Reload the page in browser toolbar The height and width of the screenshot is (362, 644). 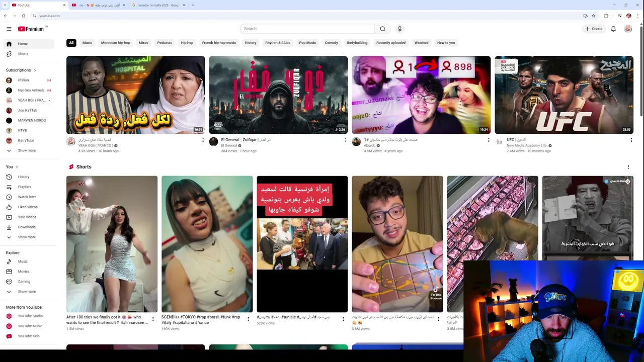coord(24,16)
